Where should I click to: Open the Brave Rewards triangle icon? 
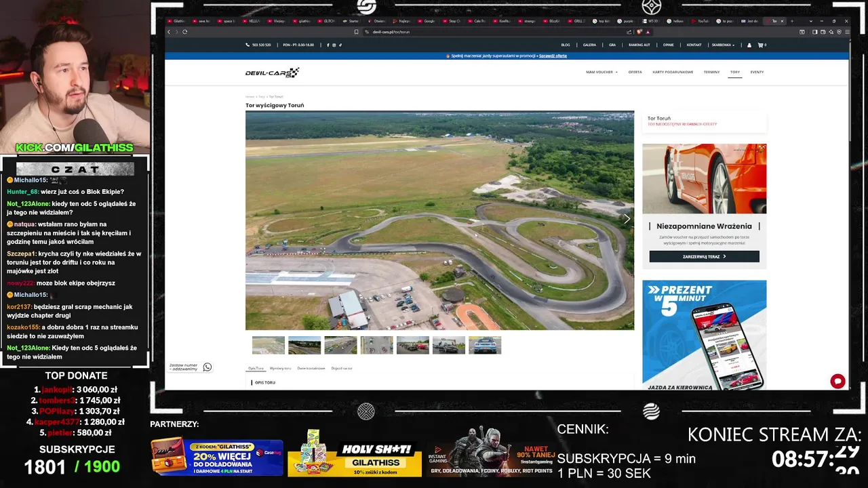click(x=648, y=32)
